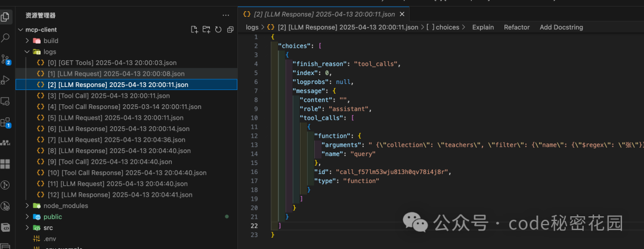Click the New File icon in explorer header
This screenshot has width=644, height=249.
click(x=194, y=30)
